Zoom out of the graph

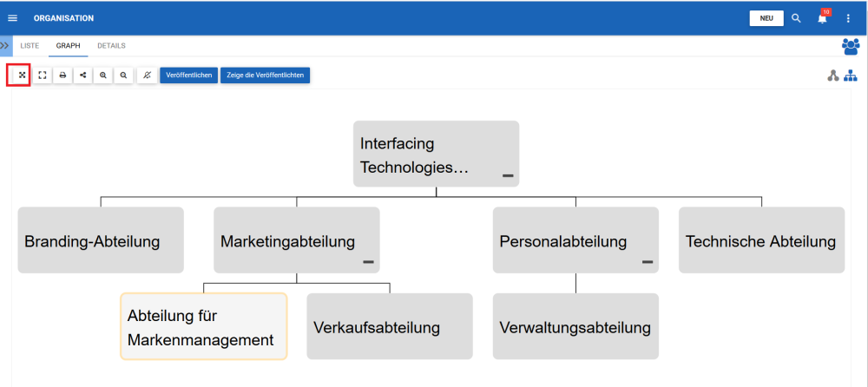click(x=124, y=75)
